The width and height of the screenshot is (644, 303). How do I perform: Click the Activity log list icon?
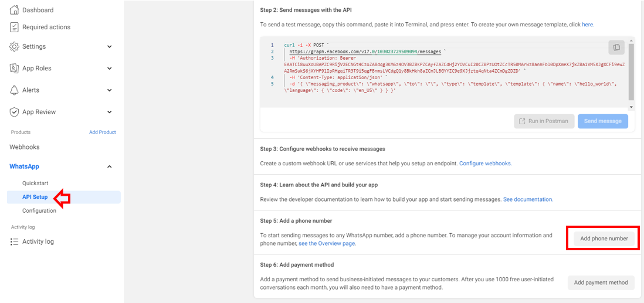click(x=14, y=241)
